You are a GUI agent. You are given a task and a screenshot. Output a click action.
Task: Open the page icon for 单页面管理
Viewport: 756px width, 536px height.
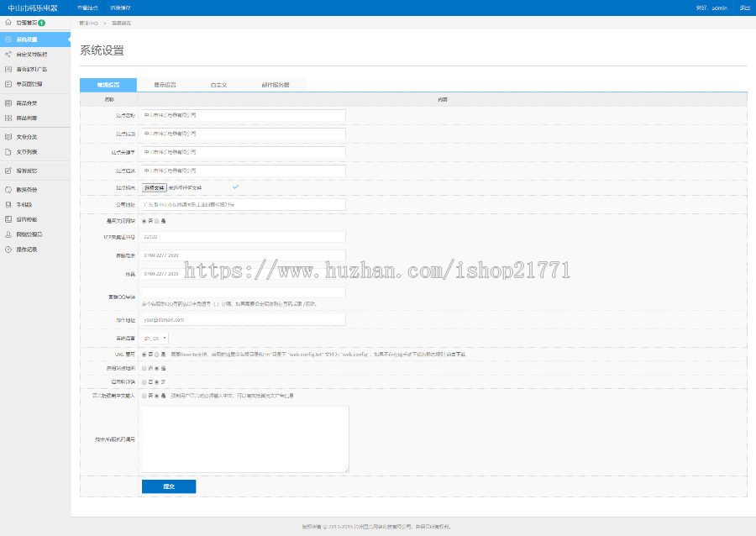(x=8, y=84)
